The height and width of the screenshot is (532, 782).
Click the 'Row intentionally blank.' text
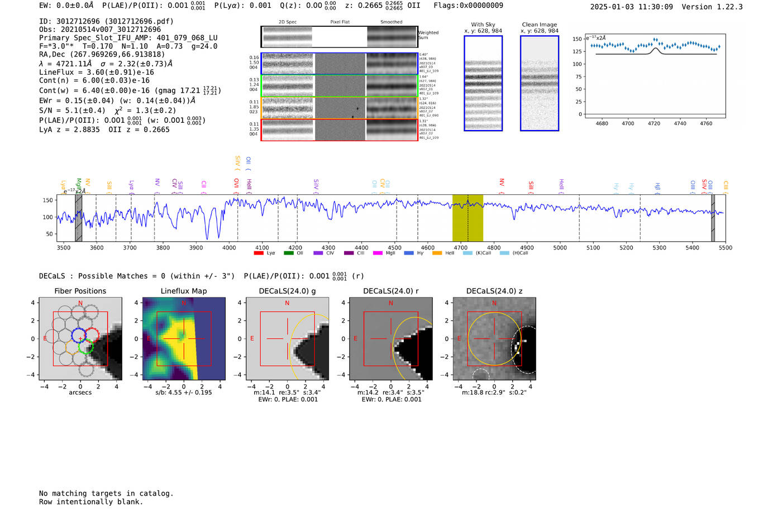(x=91, y=502)
